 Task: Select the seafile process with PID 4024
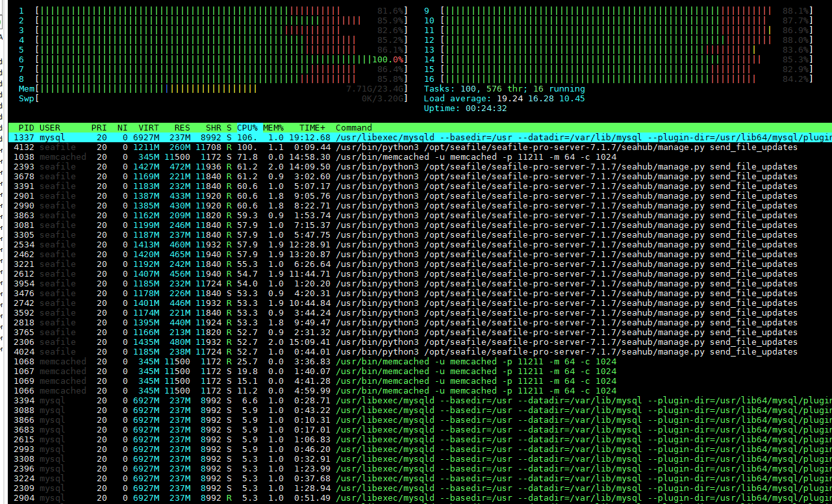pos(416,352)
